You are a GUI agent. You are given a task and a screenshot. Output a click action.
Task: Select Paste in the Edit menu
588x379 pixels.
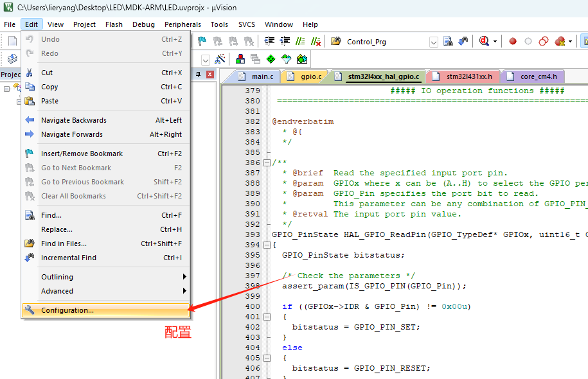pos(106,101)
